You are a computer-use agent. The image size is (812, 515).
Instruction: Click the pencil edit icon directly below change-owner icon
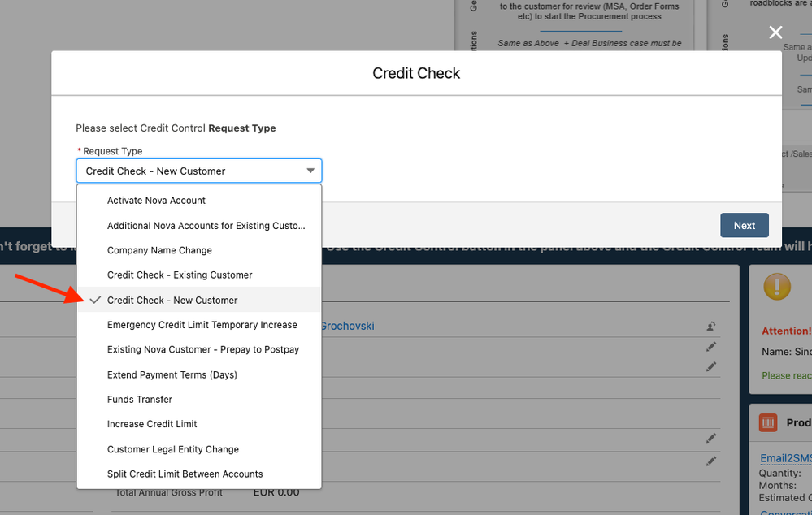coord(711,347)
